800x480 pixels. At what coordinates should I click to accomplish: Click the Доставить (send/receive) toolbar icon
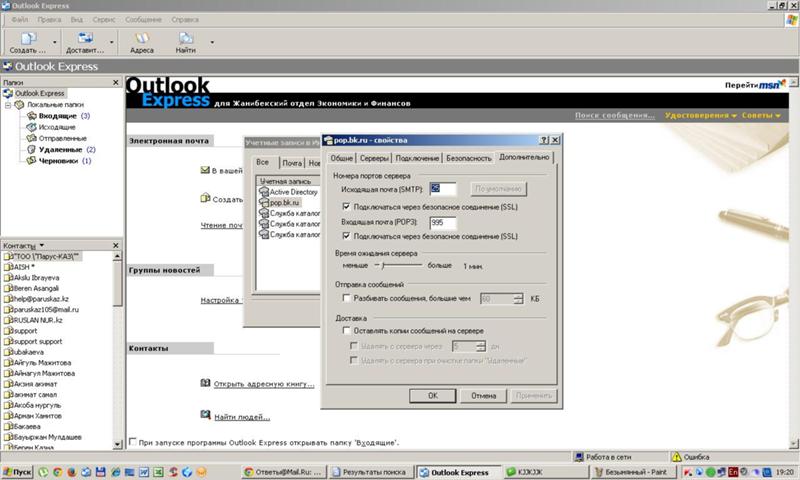coord(85,39)
